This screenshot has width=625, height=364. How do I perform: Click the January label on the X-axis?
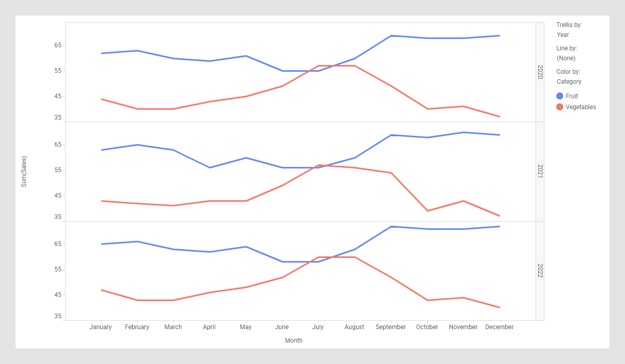click(100, 327)
